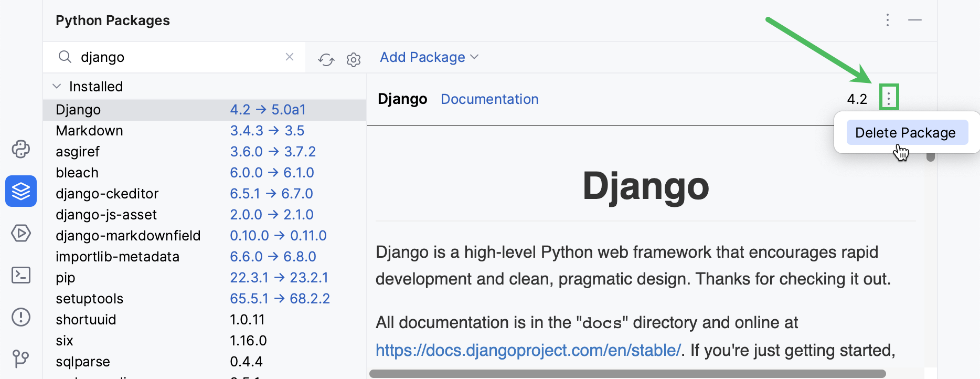Screen dimensions: 980x379
Task: Select bleach package row
Action: click(x=205, y=173)
